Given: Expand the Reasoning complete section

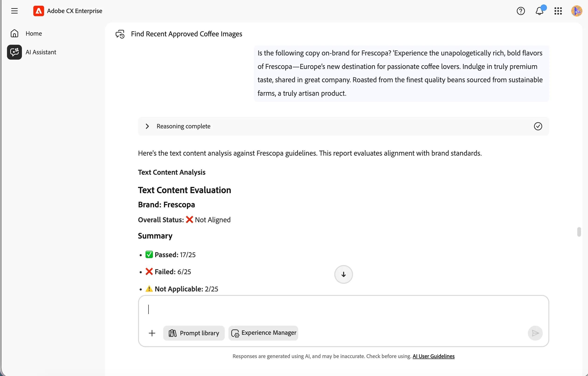Looking at the screenshot, I should click(147, 126).
